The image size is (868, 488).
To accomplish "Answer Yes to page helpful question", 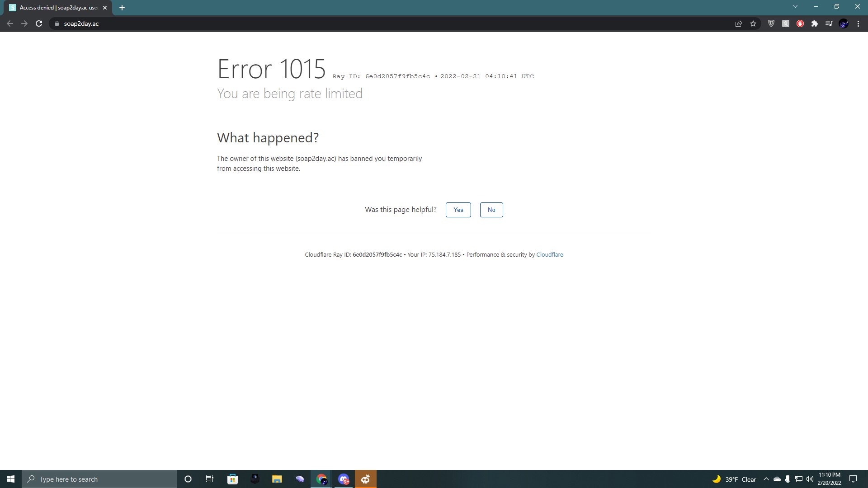I will tap(458, 210).
